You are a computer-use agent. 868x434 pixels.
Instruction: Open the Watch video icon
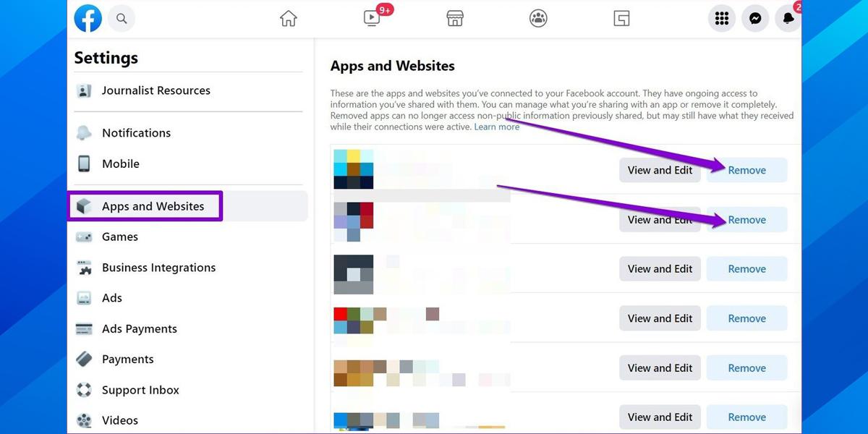pyautogui.click(x=372, y=19)
